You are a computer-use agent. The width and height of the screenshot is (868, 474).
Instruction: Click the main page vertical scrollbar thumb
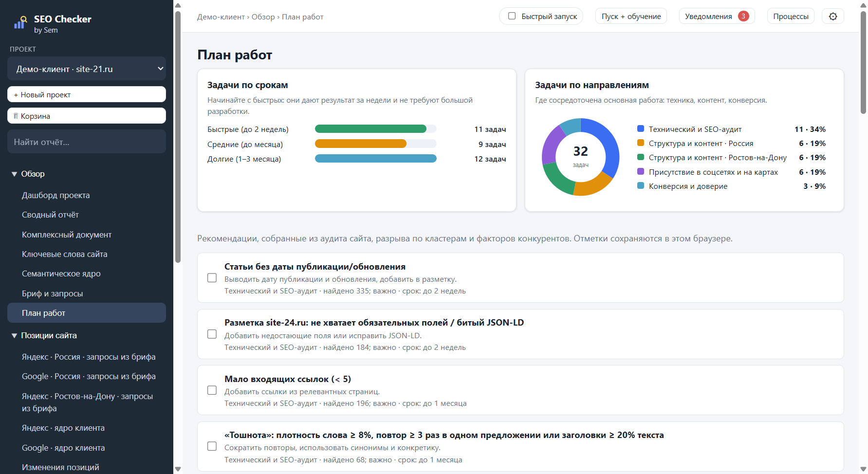pyautogui.click(x=864, y=62)
